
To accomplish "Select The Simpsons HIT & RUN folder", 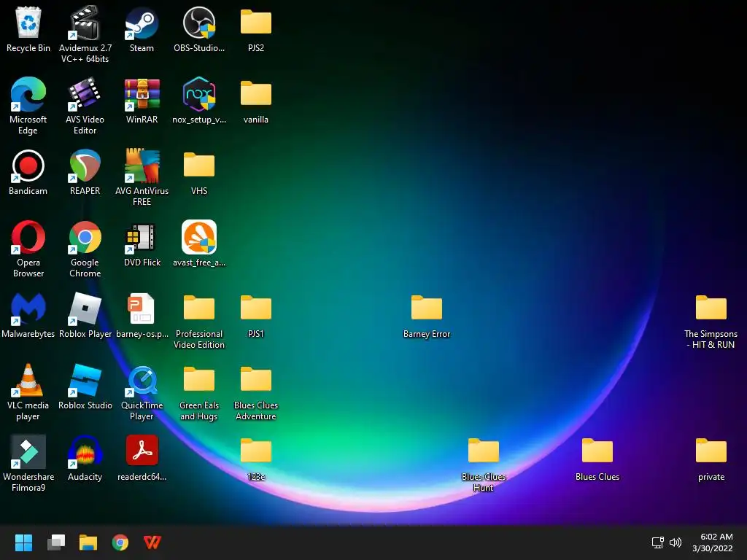I will (x=711, y=308).
